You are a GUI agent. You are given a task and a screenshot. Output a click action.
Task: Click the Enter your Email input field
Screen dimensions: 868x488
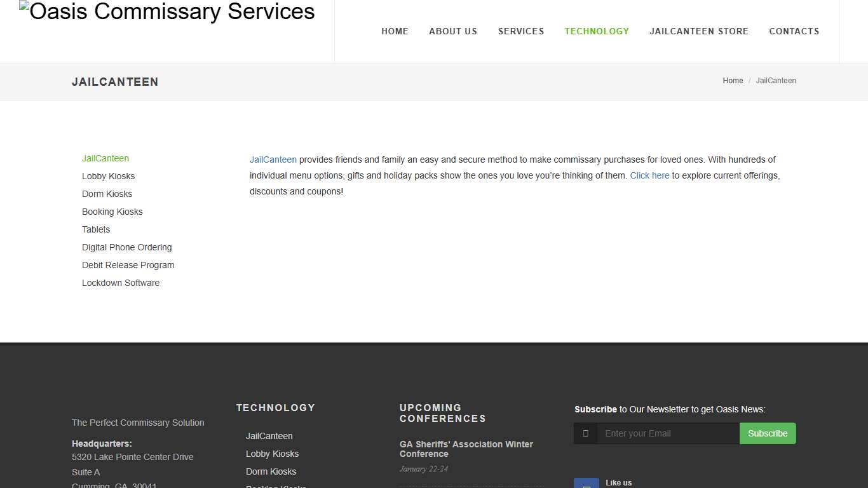coord(667,433)
